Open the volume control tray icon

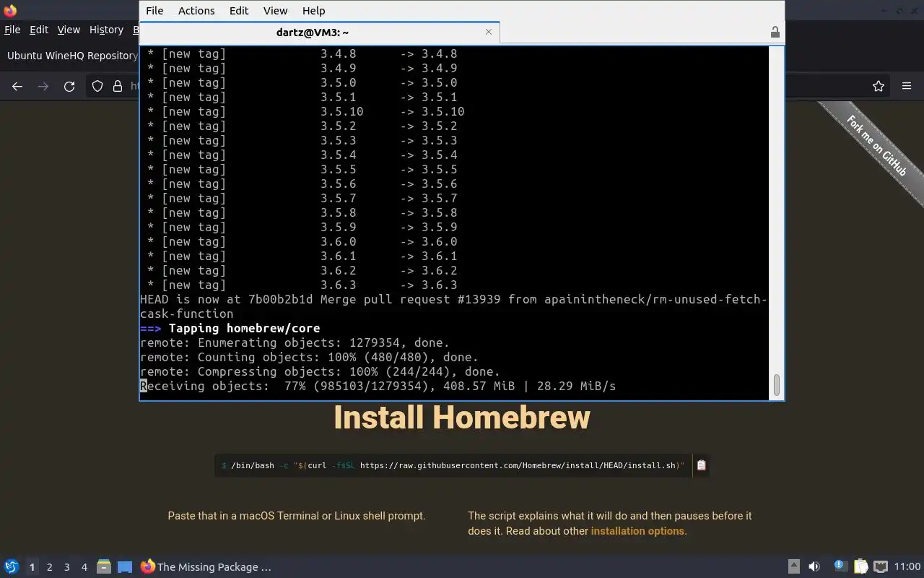click(x=814, y=567)
